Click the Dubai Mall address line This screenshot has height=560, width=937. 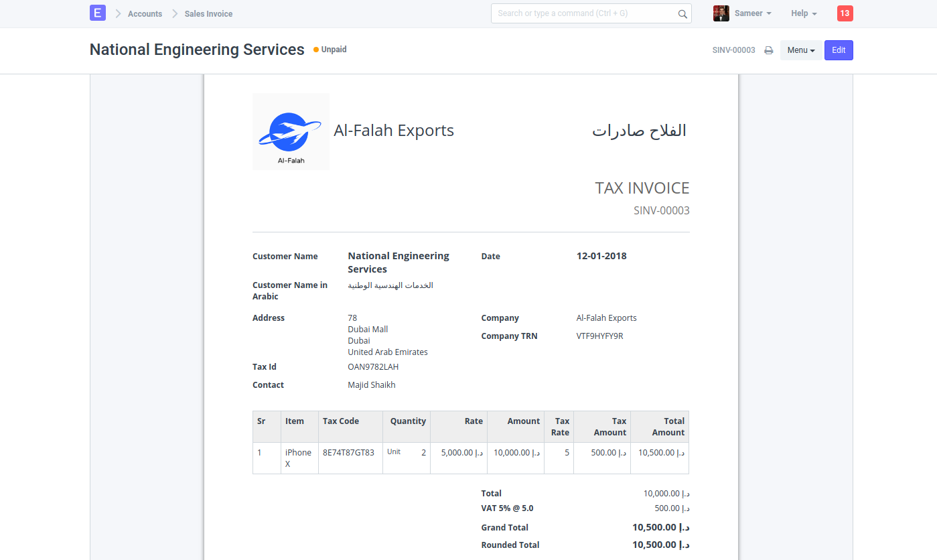(368, 330)
